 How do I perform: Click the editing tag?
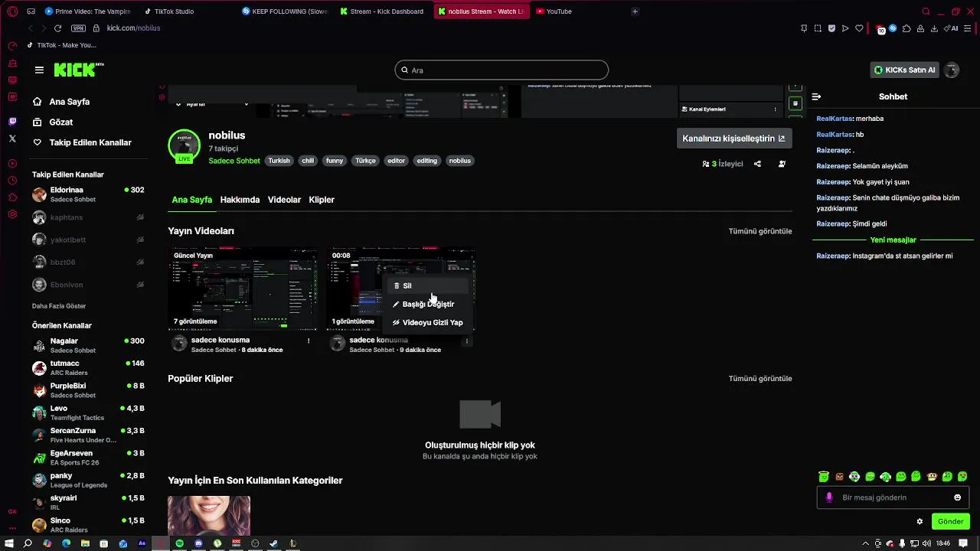click(426, 161)
